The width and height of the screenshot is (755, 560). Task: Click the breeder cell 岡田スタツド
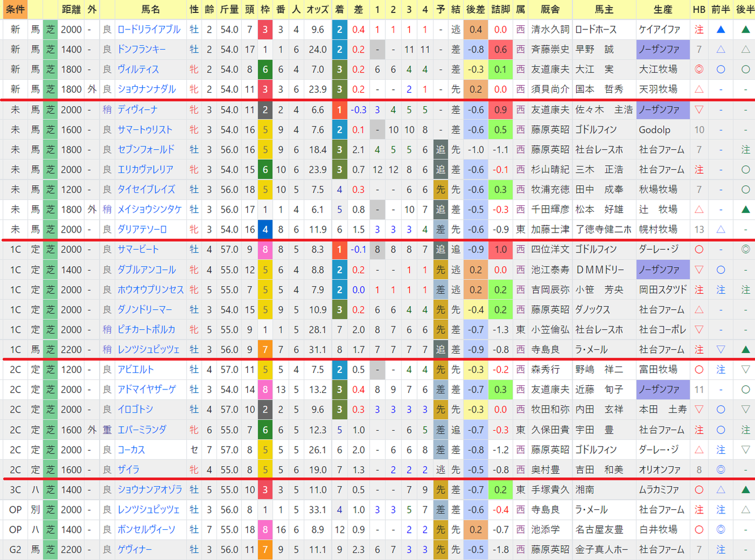coord(663,290)
